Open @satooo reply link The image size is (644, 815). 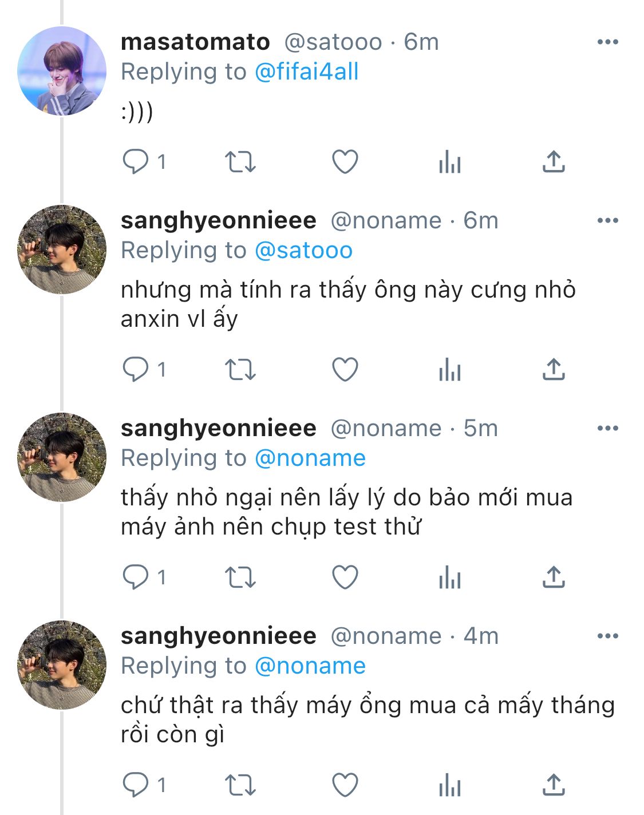point(303,250)
